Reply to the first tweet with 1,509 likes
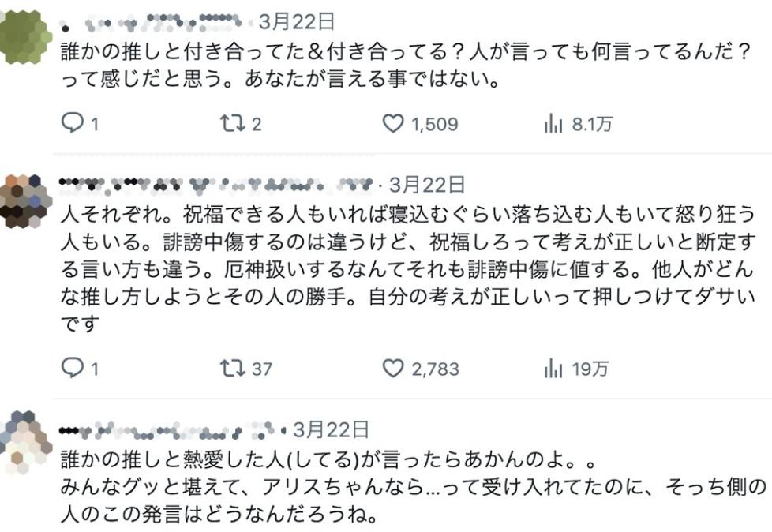The image size is (772, 532). coord(72,124)
